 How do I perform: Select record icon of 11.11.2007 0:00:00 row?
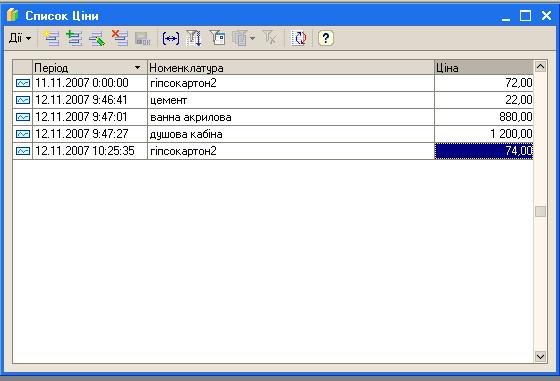pos(23,83)
